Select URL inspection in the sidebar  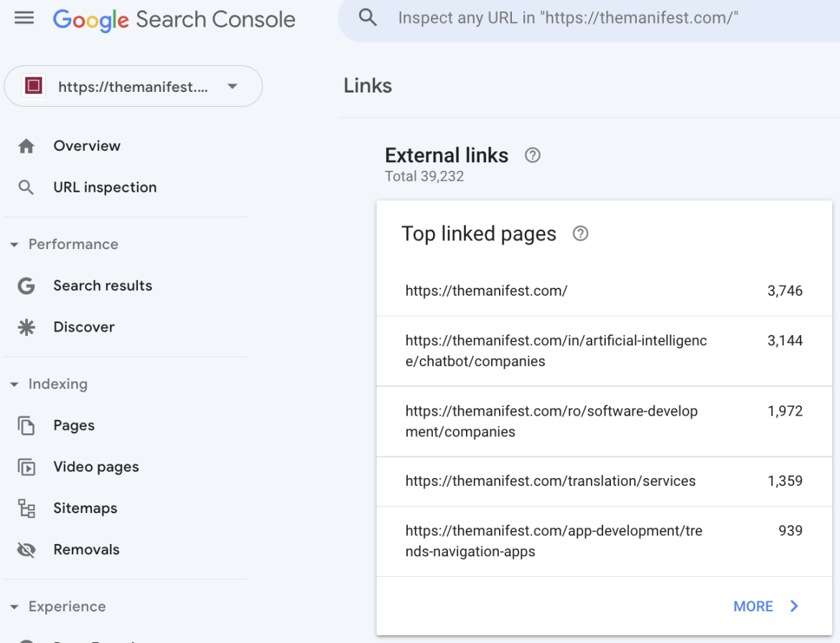pyautogui.click(x=105, y=187)
